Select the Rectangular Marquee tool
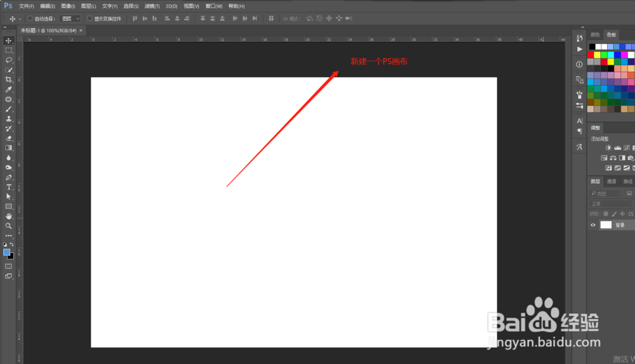 (8, 50)
